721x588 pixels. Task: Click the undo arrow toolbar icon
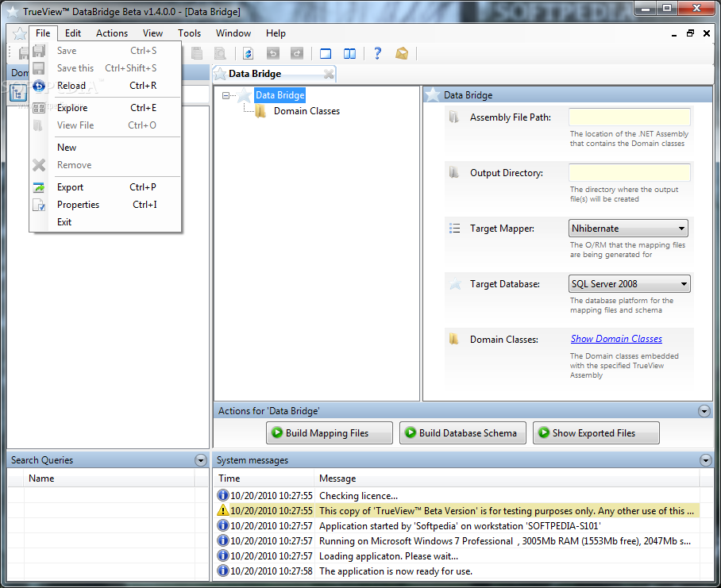[273, 53]
